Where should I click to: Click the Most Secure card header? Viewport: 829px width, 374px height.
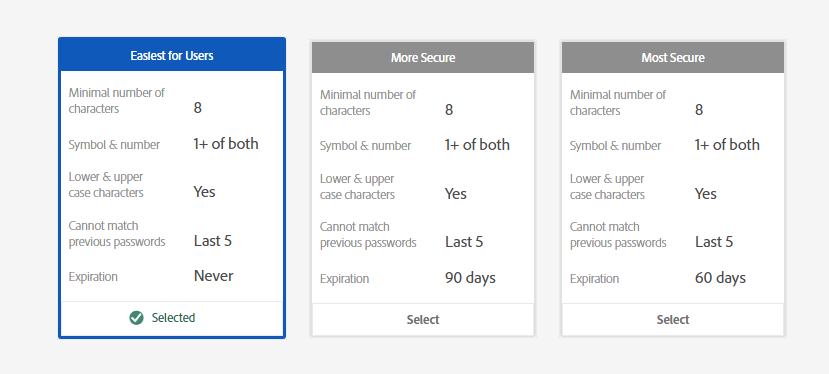click(673, 58)
